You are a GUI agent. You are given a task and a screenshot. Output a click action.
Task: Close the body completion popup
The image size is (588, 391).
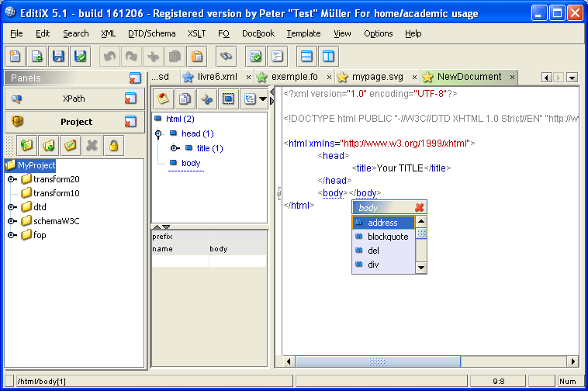(x=419, y=207)
